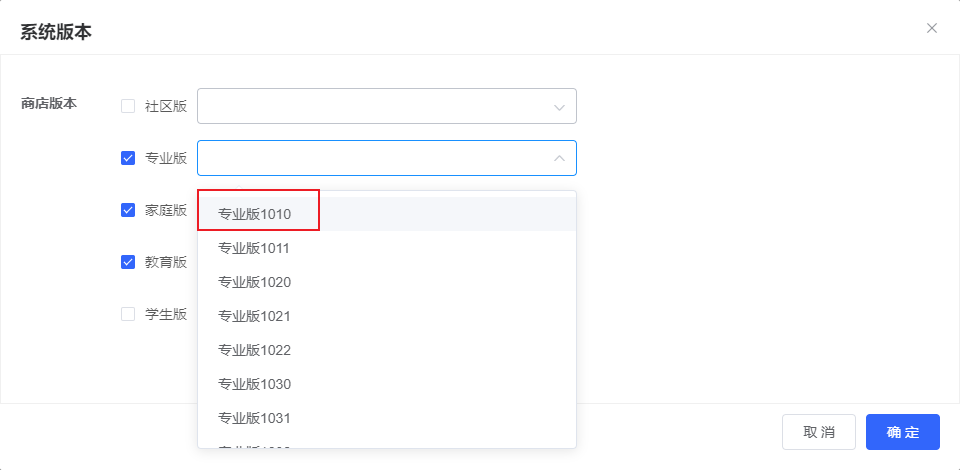The height and width of the screenshot is (470, 960).
Task: Pick 专业版1020 in the dropdown list
Action: point(255,282)
